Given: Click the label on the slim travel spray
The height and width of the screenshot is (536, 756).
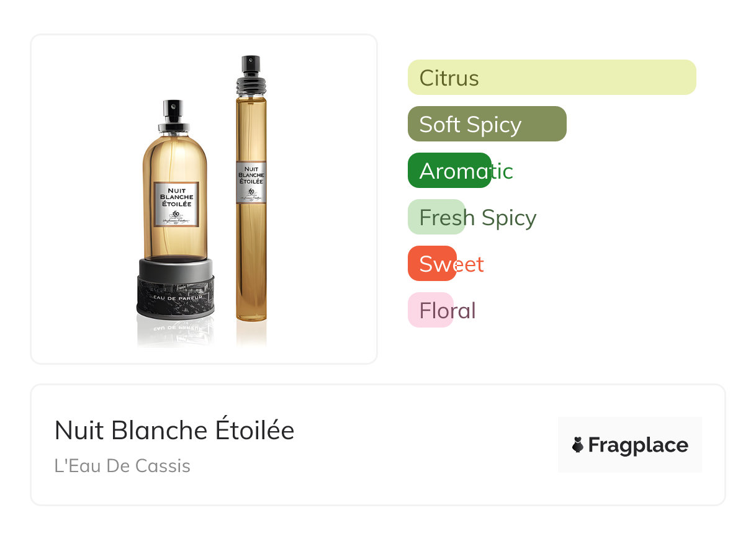Looking at the screenshot, I should (251, 182).
